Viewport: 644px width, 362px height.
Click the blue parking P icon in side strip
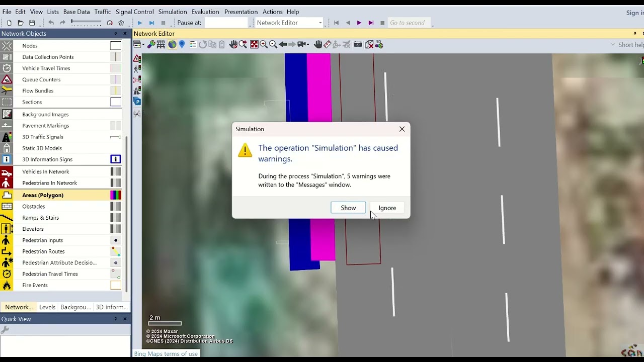(137, 101)
